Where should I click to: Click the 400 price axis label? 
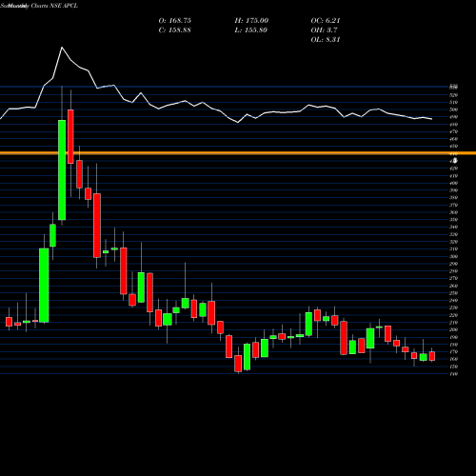pos(454,183)
